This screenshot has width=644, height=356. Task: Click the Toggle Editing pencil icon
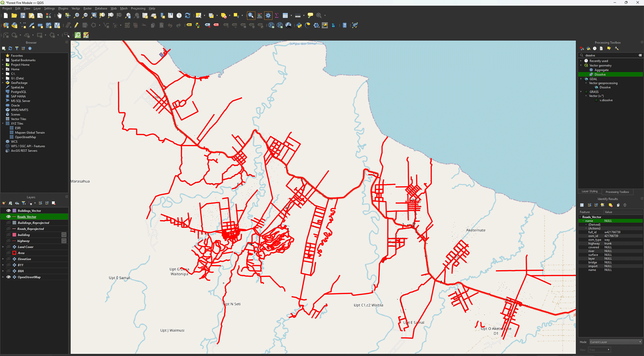pos(76,25)
